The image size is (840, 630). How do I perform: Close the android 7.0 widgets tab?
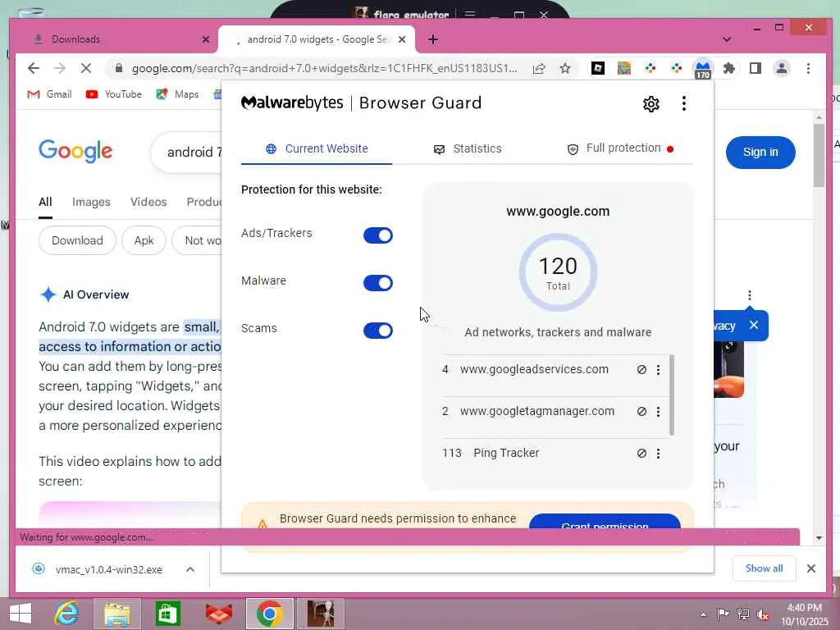402,39
